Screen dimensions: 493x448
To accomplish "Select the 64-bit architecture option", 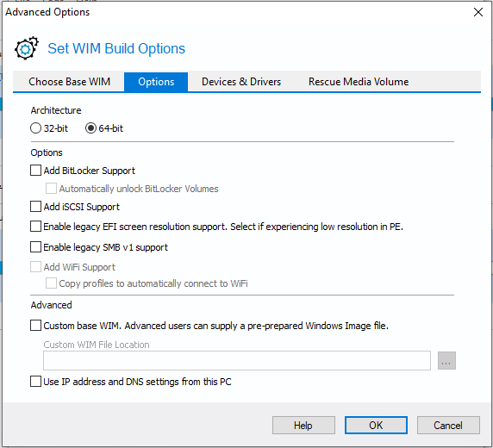I will click(90, 128).
